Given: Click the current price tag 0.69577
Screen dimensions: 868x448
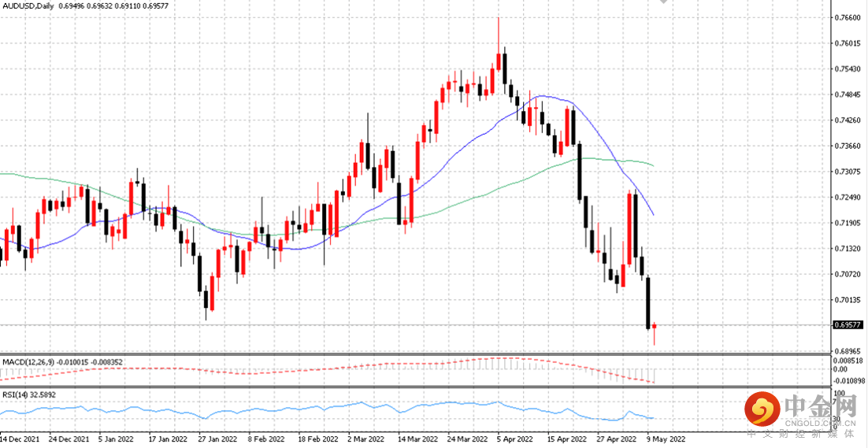Looking at the screenshot, I should (x=848, y=324).
